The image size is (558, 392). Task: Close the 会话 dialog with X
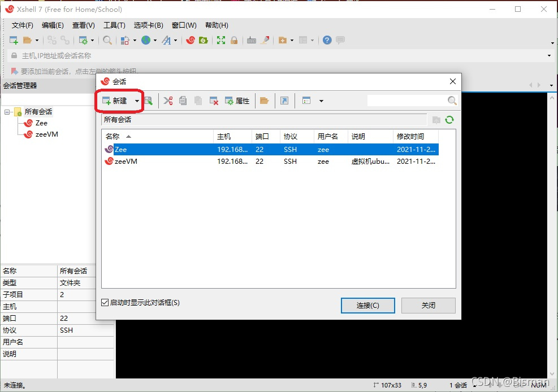point(453,81)
